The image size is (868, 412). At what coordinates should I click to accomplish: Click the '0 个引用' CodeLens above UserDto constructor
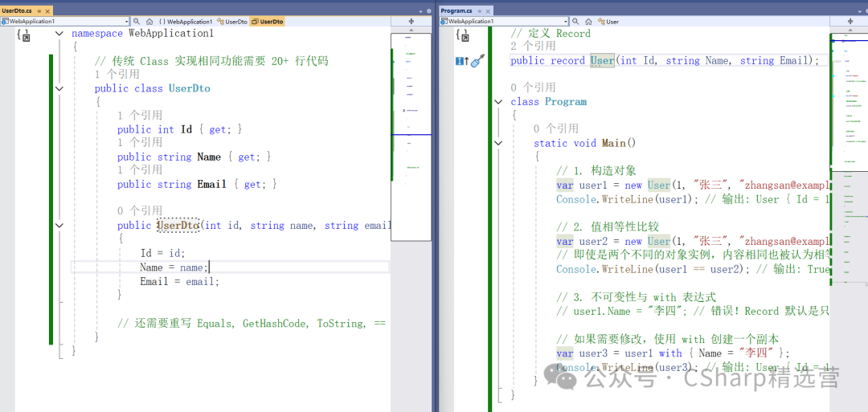click(140, 210)
